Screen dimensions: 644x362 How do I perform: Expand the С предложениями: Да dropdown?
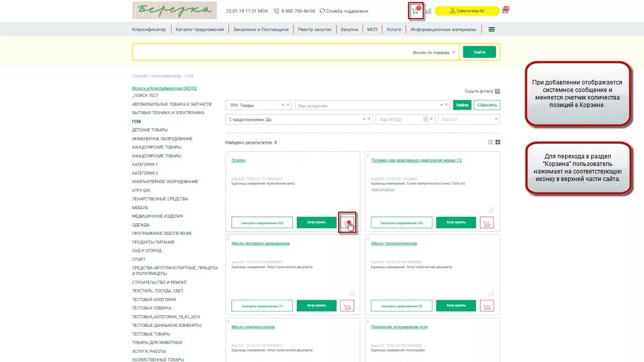click(364, 120)
